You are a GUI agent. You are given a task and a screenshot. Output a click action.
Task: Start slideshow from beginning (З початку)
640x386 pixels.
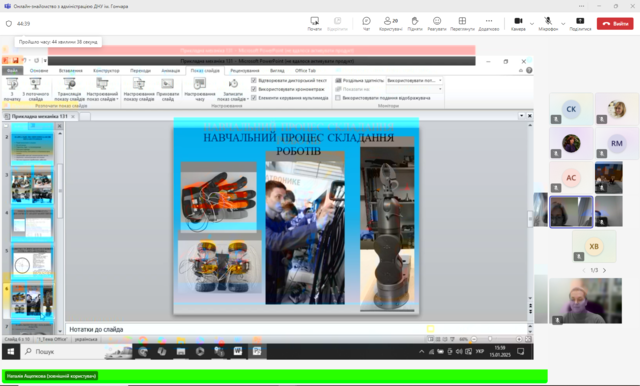click(x=12, y=89)
